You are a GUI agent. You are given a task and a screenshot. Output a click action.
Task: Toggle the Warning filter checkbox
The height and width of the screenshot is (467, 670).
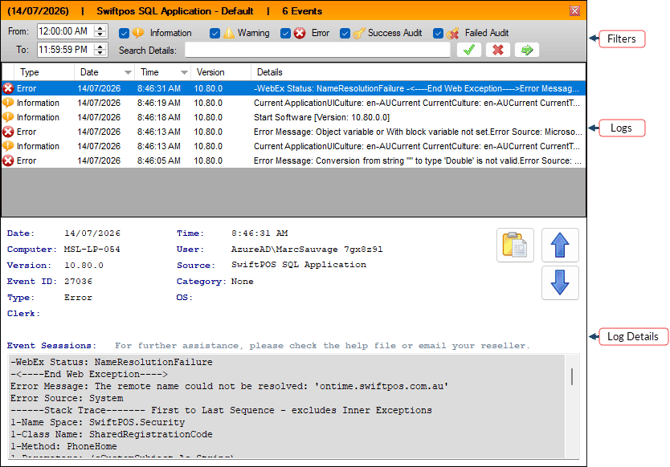215,33
